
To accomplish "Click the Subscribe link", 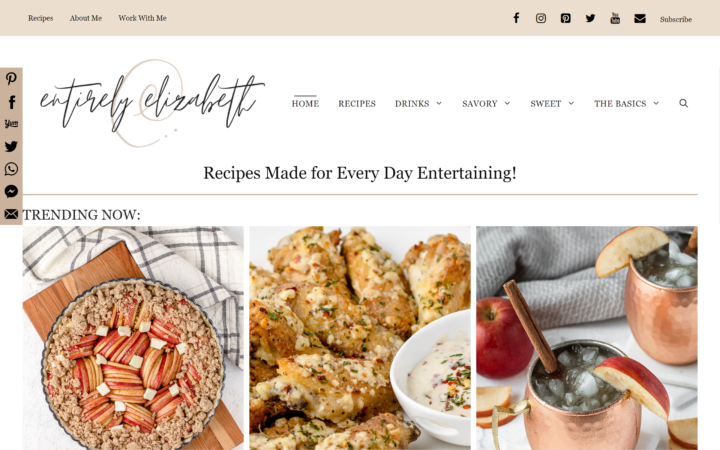I will [x=676, y=19].
